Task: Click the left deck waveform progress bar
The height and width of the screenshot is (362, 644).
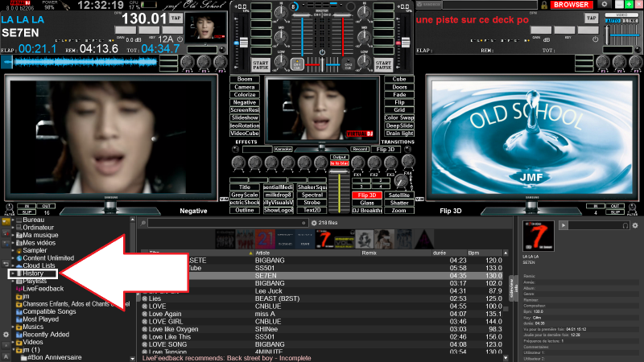Action: coord(80,63)
